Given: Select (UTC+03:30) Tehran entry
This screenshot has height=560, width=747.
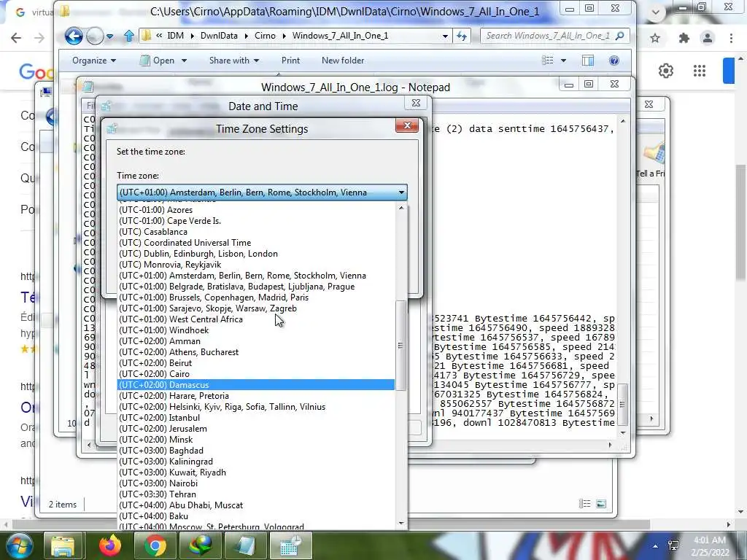Looking at the screenshot, I should tap(256, 495).
